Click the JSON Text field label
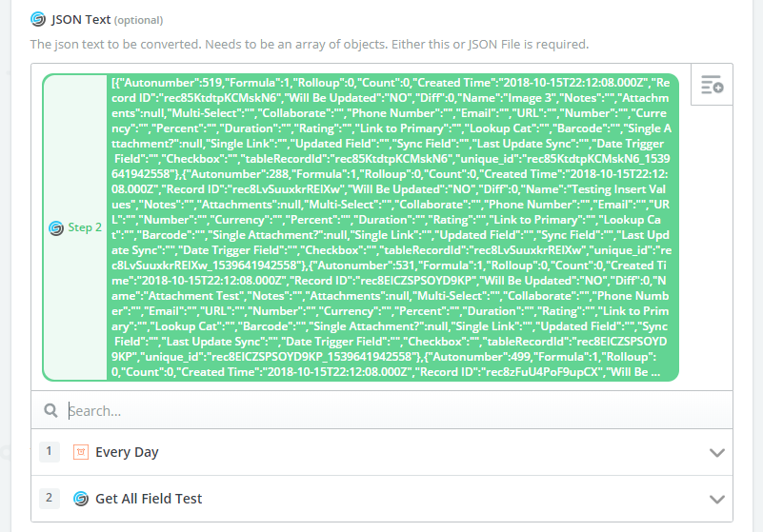The height and width of the screenshot is (532, 763). tap(81, 19)
